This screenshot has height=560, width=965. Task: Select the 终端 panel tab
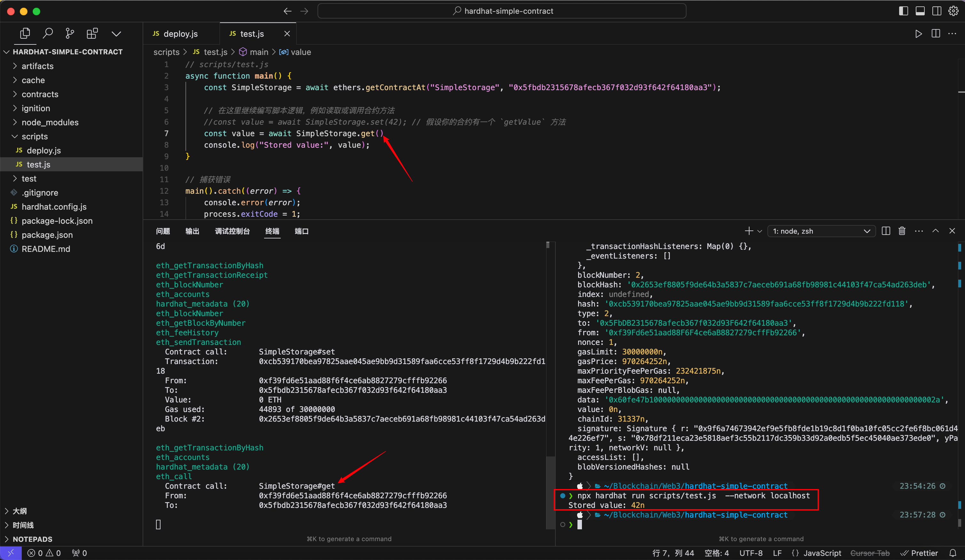272,231
